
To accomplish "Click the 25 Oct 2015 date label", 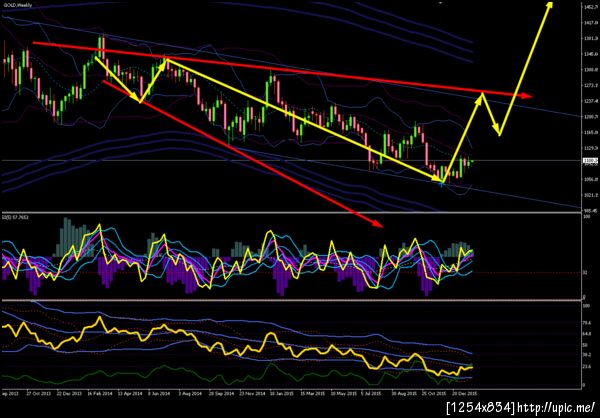I will coord(434,393).
